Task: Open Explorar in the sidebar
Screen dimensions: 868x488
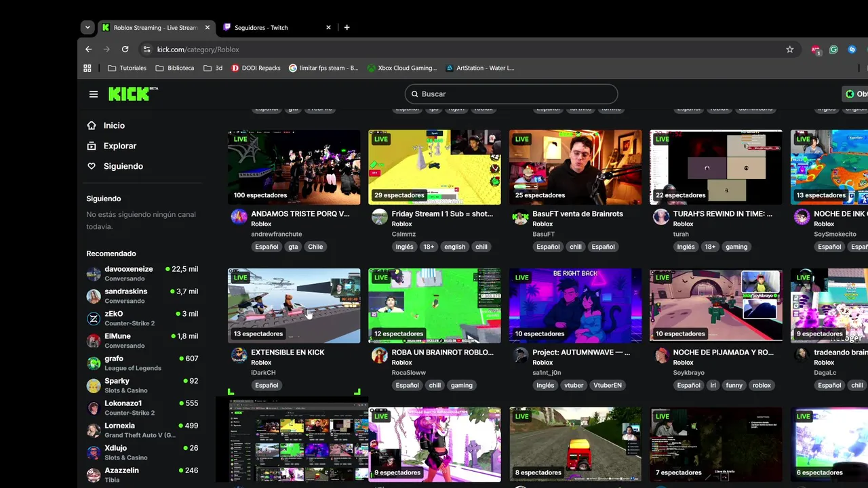Action: point(112,146)
